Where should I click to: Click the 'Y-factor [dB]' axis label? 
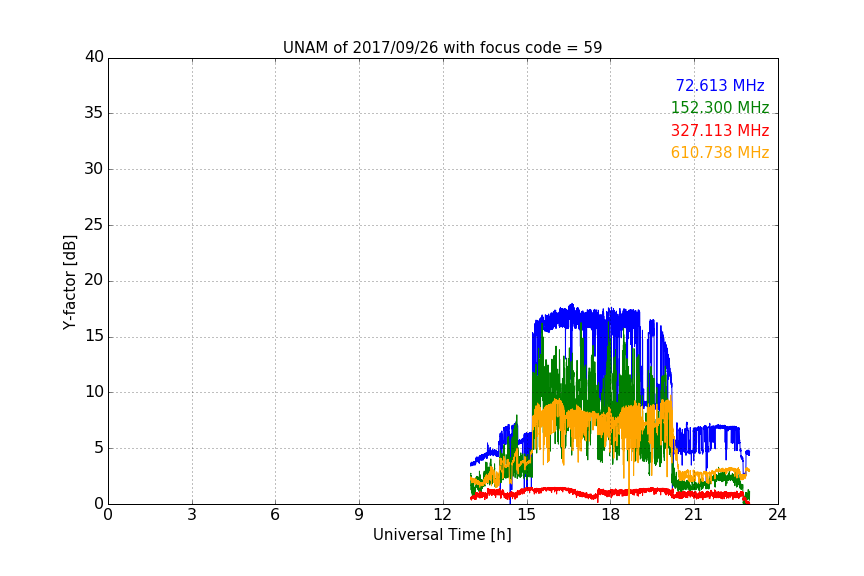[x=69, y=282]
